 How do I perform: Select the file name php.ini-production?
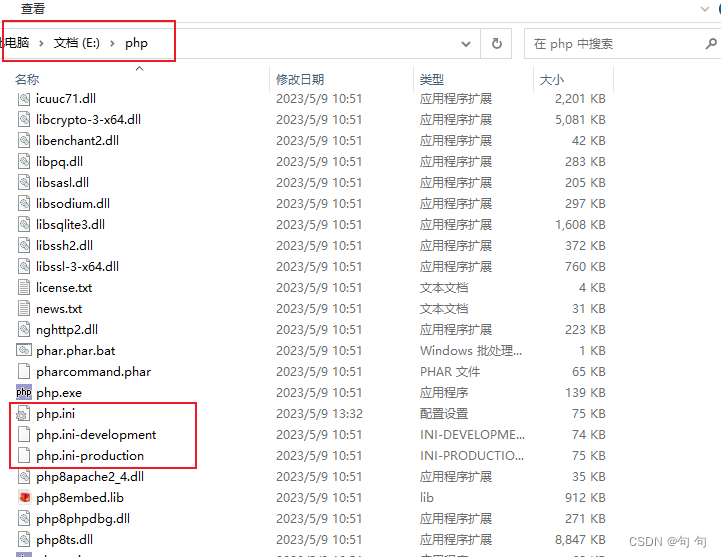pos(90,456)
